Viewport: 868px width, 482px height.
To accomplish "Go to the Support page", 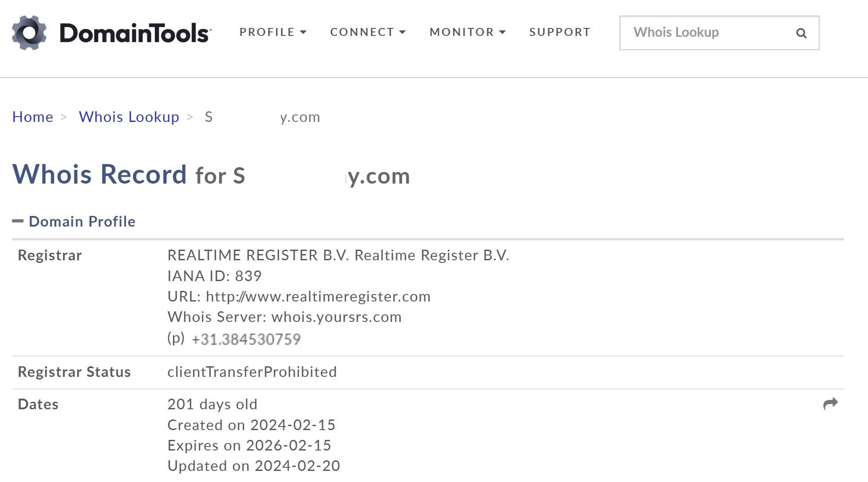I will tap(560, 32).
